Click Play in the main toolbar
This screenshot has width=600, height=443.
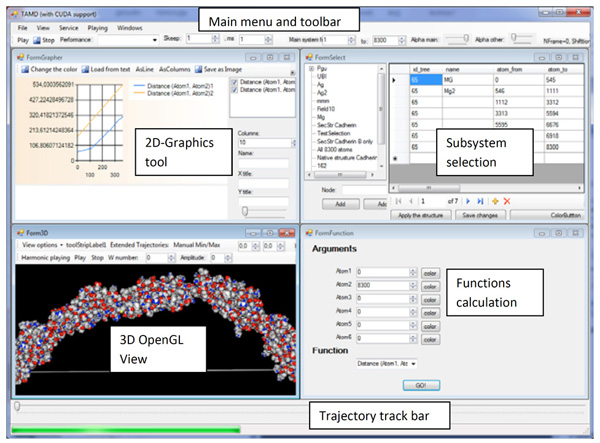pos(23,40)
